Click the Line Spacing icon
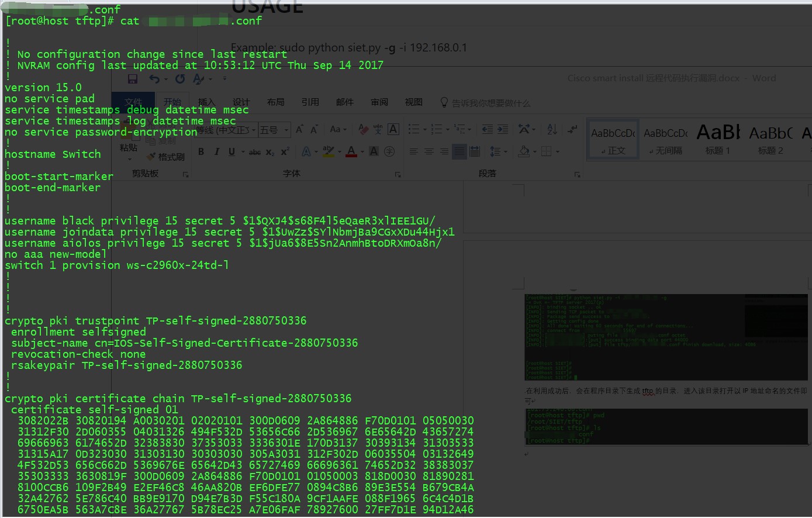The image size is (812, 518). 495,151
